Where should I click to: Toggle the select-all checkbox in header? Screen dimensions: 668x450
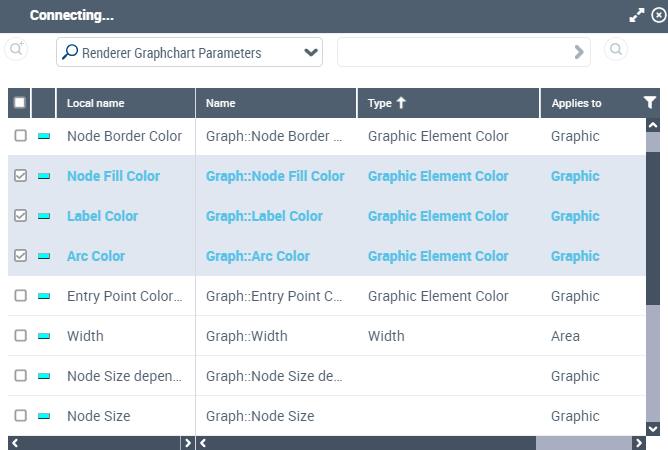20,102
